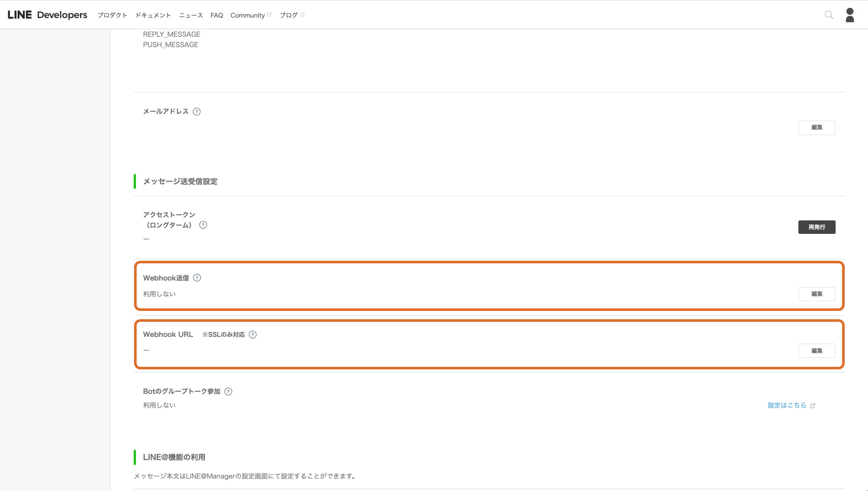Click the search magnifier icon
The height and width of the screenshot is (491, 868).
click(x=829, y=15)
